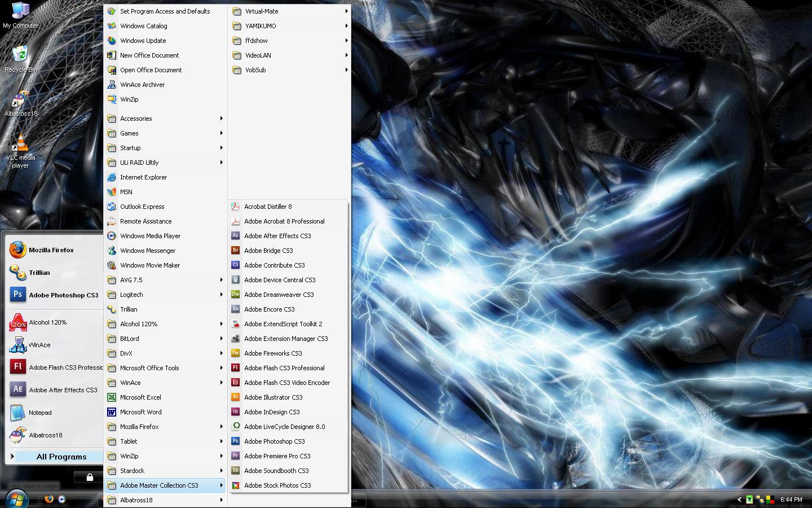This screenshot has width=812, height=508.
Task: Launch Adobe Device Central CS3 icon
Action: [x=236, y=280]
